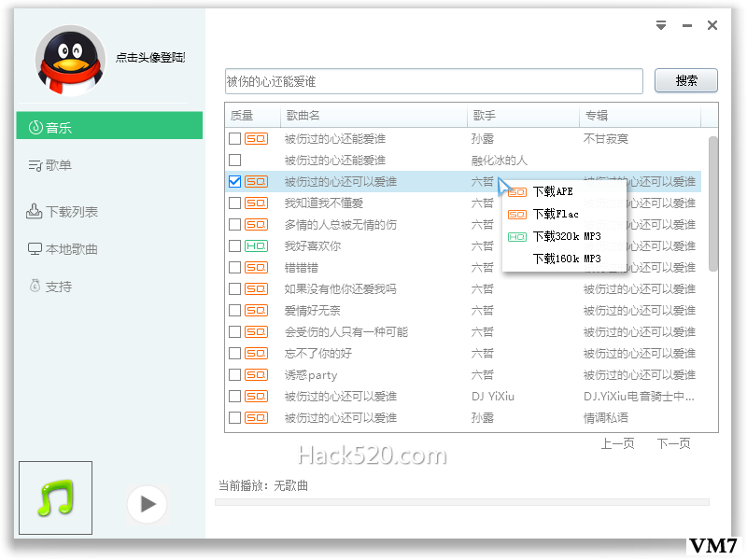Uncheck the checked 被伤过的心还可以爱谁 row checkbox
This screenshot has width=747, height=560.
(234, 182)
